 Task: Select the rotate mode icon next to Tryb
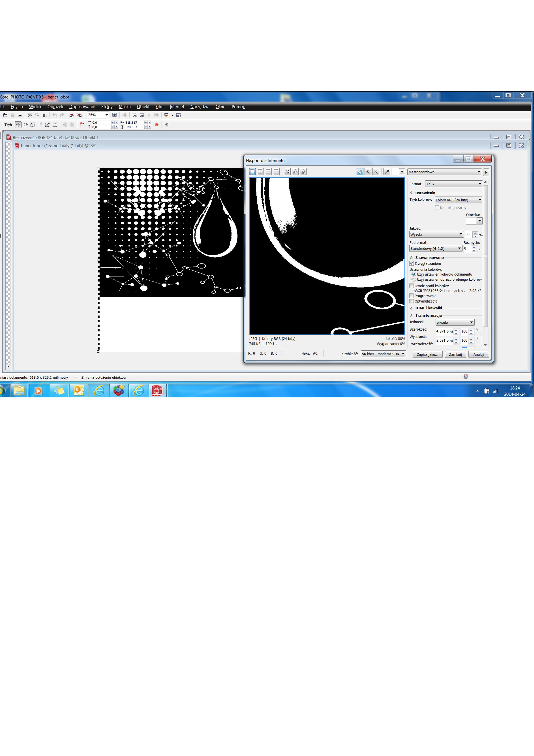pyautogui.click(x=25, y=125)
